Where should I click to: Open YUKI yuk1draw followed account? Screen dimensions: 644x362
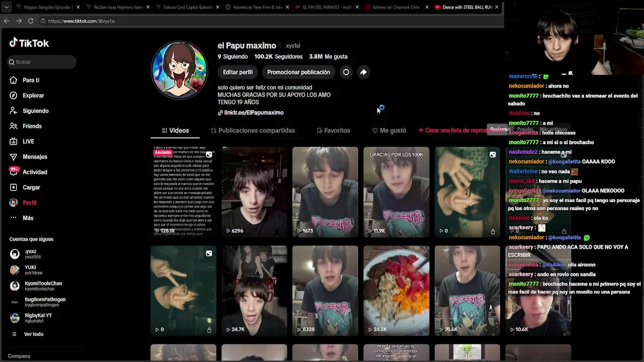[x=30, y=270]
